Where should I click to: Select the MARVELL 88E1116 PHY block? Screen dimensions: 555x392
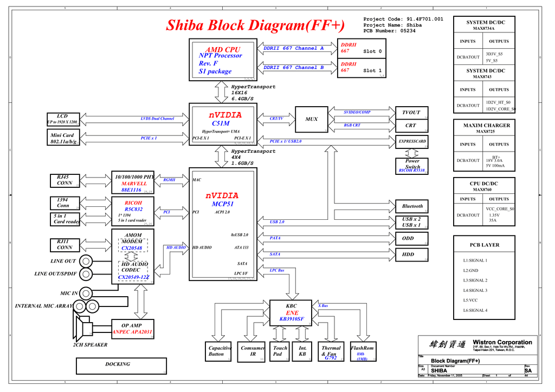coord(133,182)
